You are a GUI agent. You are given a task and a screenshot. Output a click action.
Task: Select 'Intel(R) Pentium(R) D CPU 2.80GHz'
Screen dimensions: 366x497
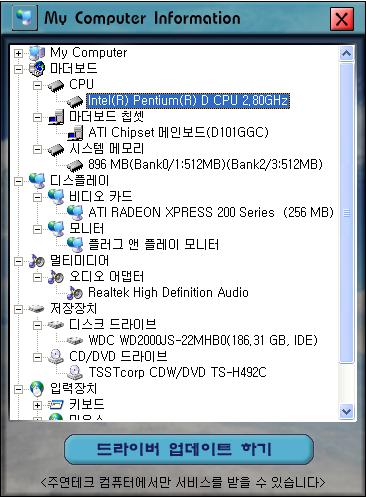(x=188, y=101)
